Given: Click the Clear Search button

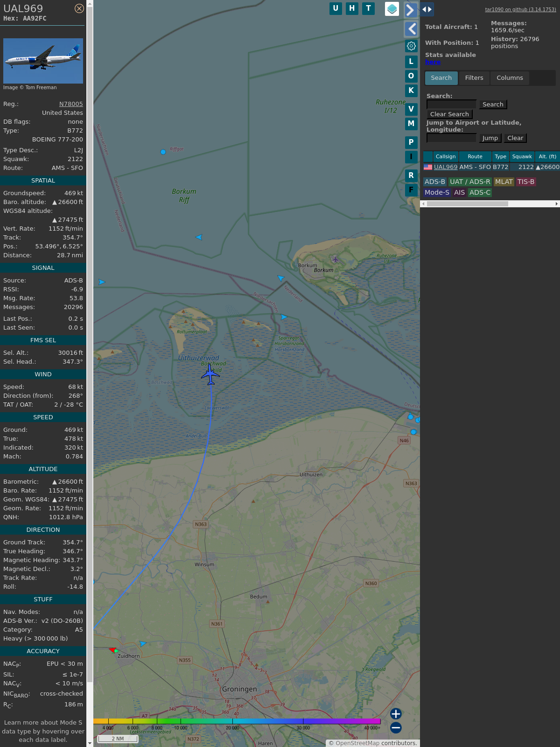Looking at the screenshot, I should 449,114.
